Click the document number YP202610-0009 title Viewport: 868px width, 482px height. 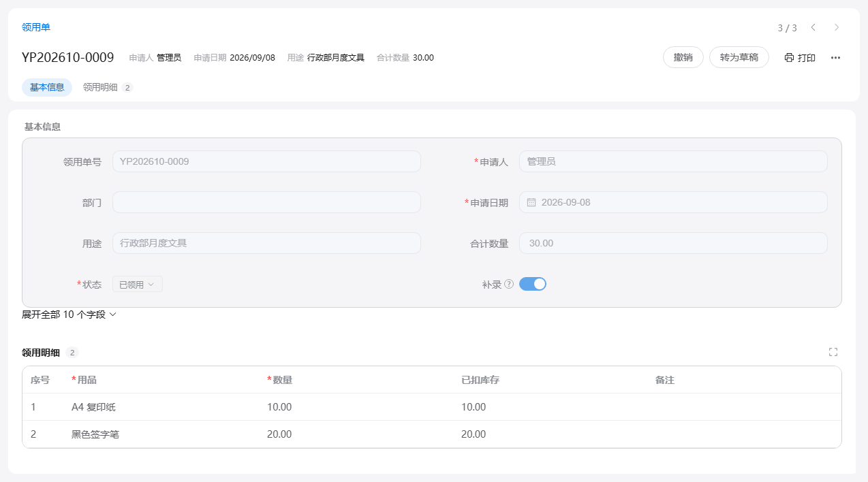point(67,58)
